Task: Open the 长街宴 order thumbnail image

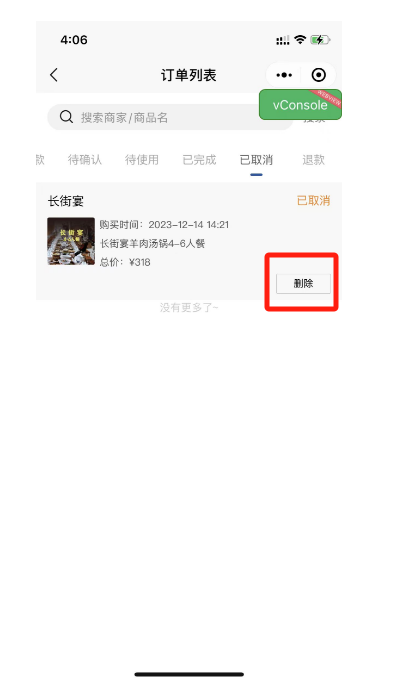Action: (71, 241)
